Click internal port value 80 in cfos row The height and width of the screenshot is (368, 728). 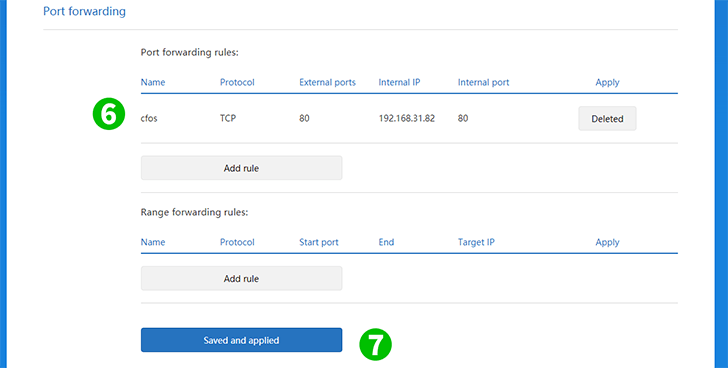click(x=463, y=118)
